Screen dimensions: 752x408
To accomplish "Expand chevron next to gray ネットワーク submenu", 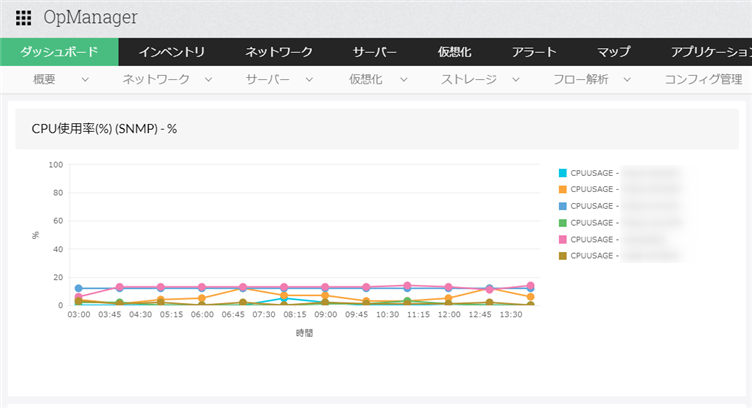I will [x=209, y=80].
